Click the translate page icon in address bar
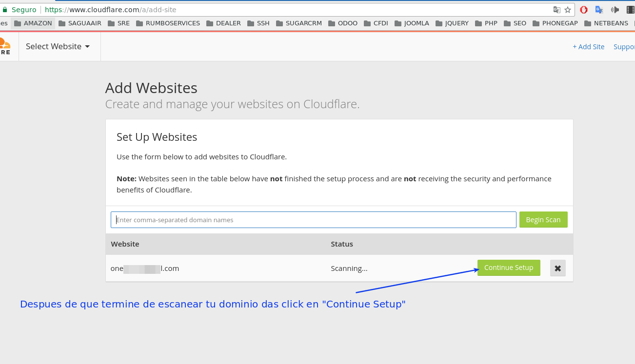The width and height of the screenshot is (635, 364). pyautogui.click(x=557, y=10)
